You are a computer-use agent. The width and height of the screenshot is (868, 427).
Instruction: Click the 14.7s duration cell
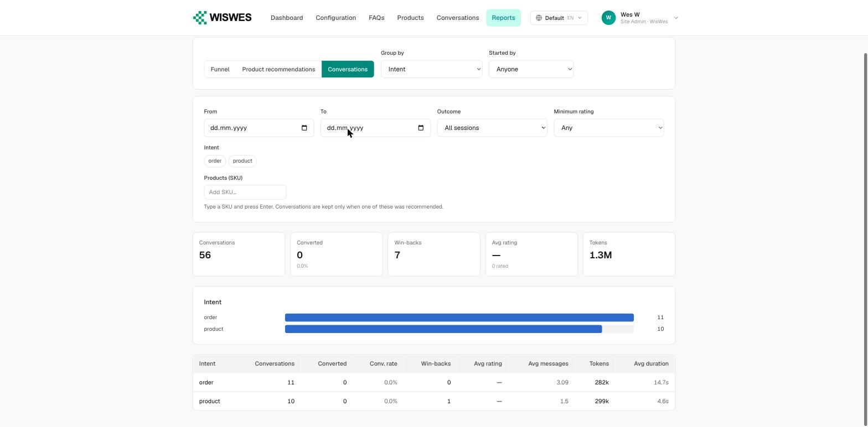click(661, 382)
